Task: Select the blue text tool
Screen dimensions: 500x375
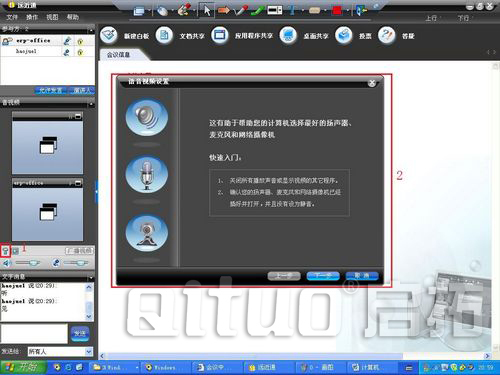Action: 292,10
